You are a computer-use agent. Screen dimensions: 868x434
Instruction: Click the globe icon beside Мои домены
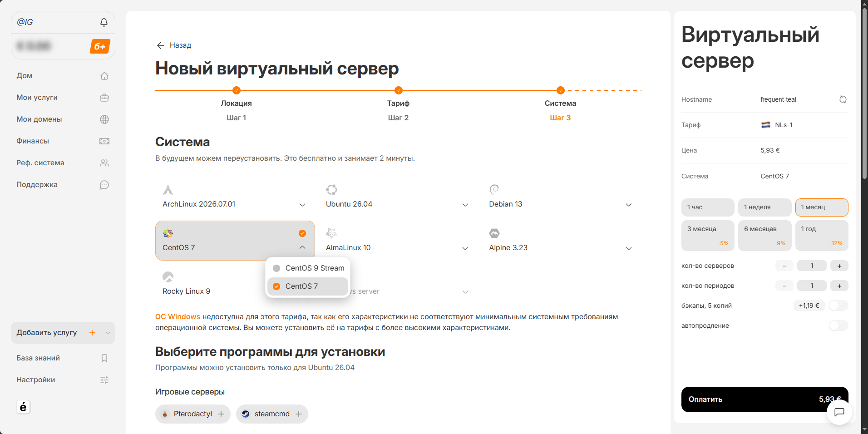click(x=104, y=119)
